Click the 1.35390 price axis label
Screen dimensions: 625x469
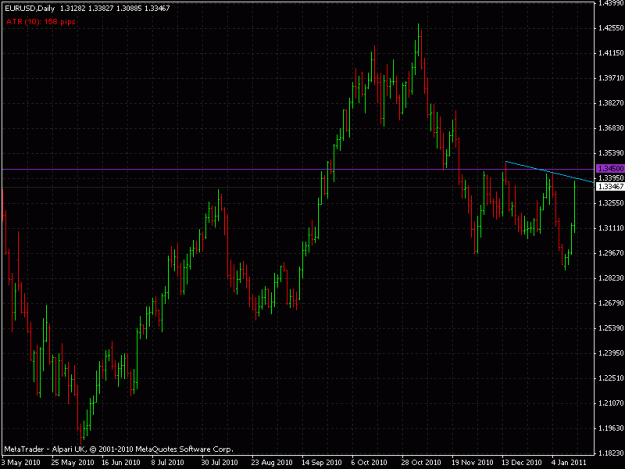click(611, 153)
